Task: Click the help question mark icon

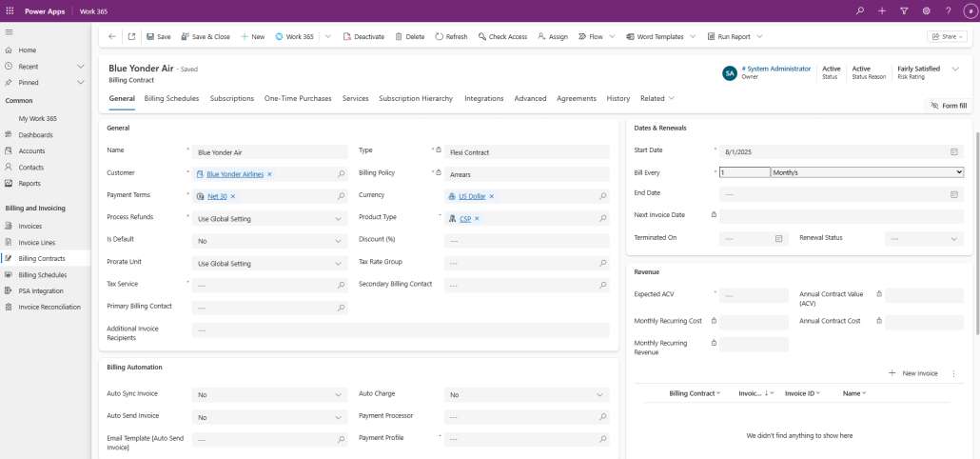Action: (948, 10)
